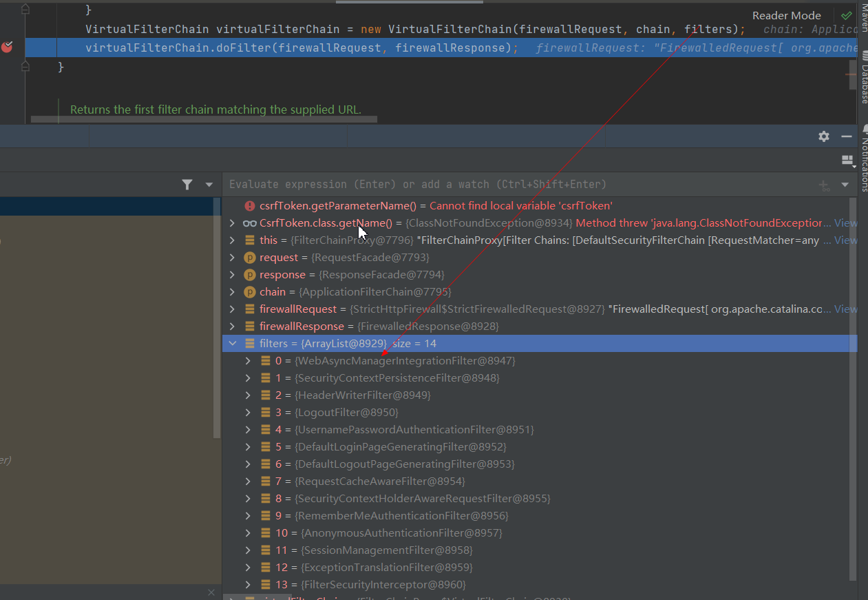Expand element 1 SecurityContextPersistenceFilter

click(248, 377)
